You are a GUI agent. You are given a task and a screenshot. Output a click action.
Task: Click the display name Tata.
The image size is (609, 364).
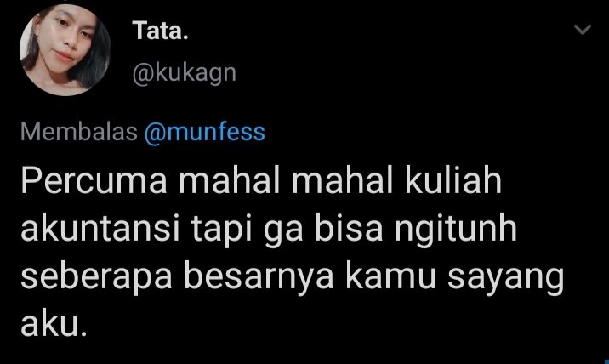point(160,31)
